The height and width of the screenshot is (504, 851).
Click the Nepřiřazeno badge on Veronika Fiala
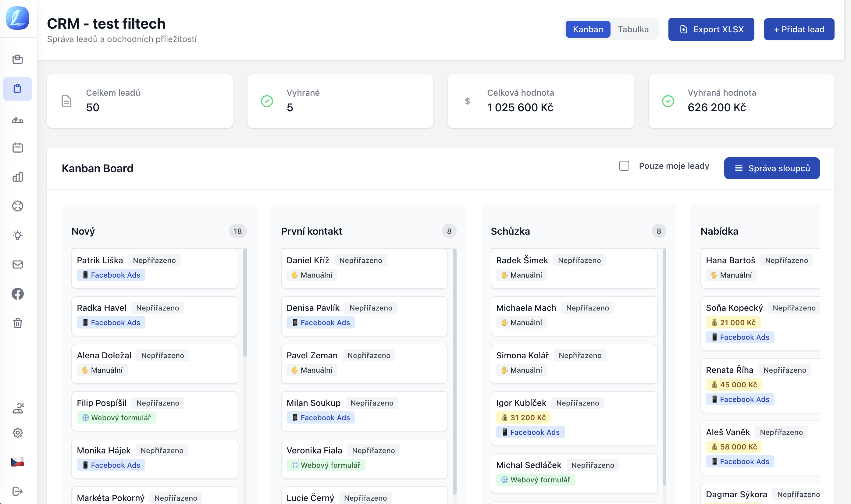373,451
